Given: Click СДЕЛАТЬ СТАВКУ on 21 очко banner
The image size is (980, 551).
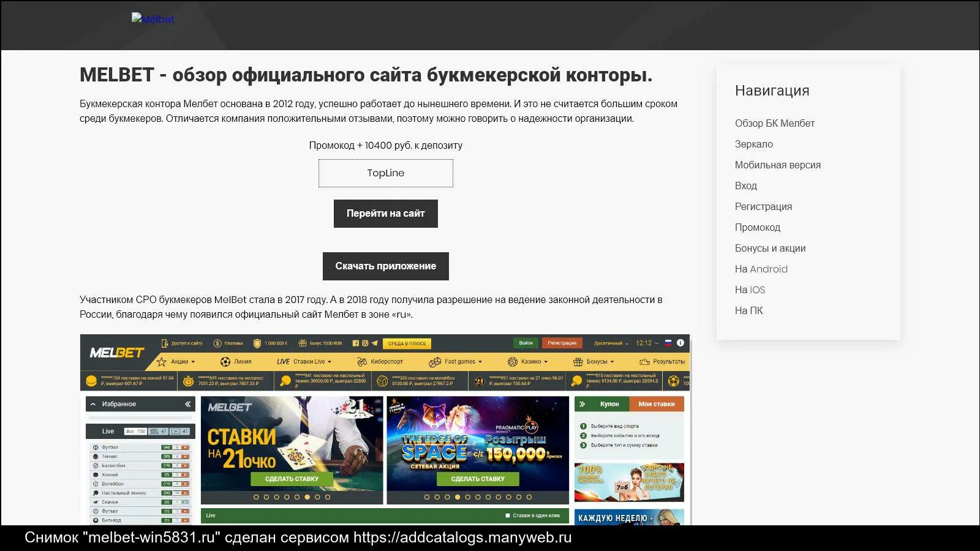Looking at the screenshot, I should click(x=292, y=479).
